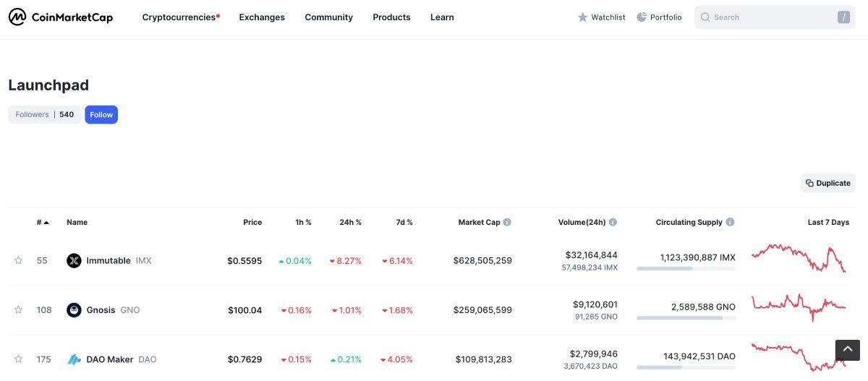Viewport: 868px width, 381px height.
Task: Click Immutable circulating supply progress bar
Action: pyautogui.click(x=686, y=268)
